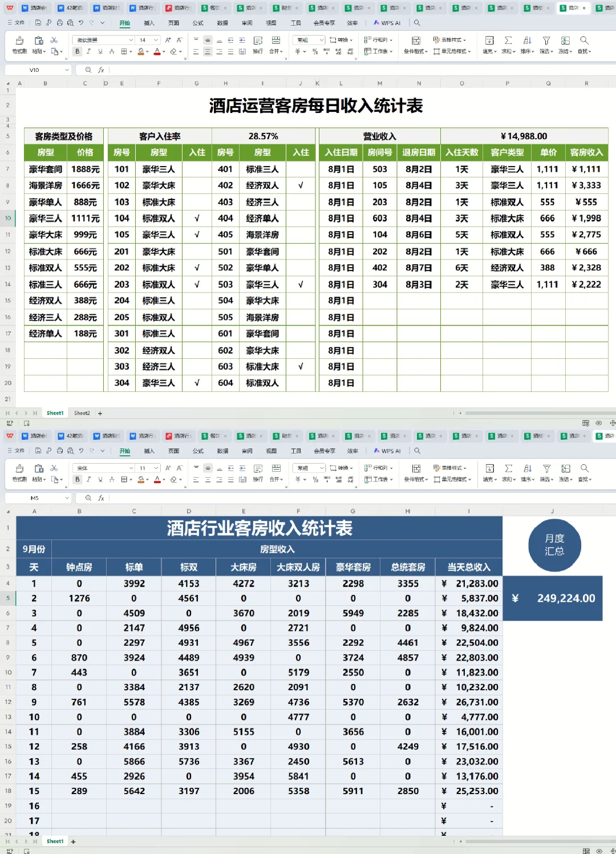Toggle Underline in the 酒店行业 window
616x854 pixels.
click(x=100, y=479)
